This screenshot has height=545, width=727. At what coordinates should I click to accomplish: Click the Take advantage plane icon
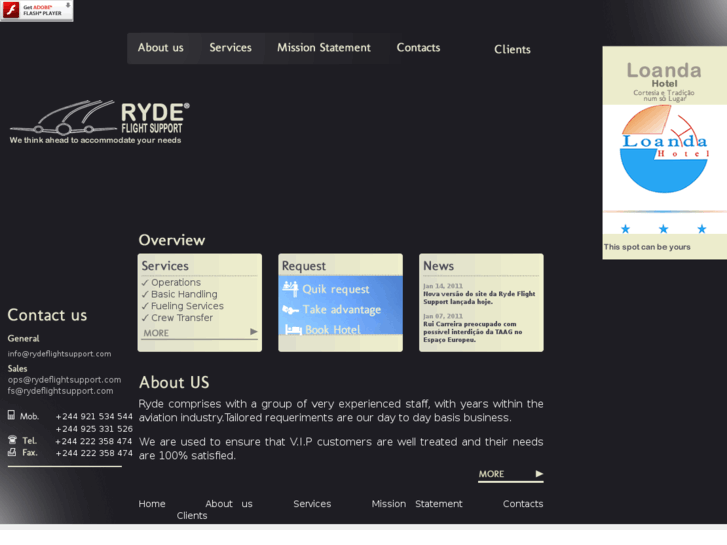291,309
